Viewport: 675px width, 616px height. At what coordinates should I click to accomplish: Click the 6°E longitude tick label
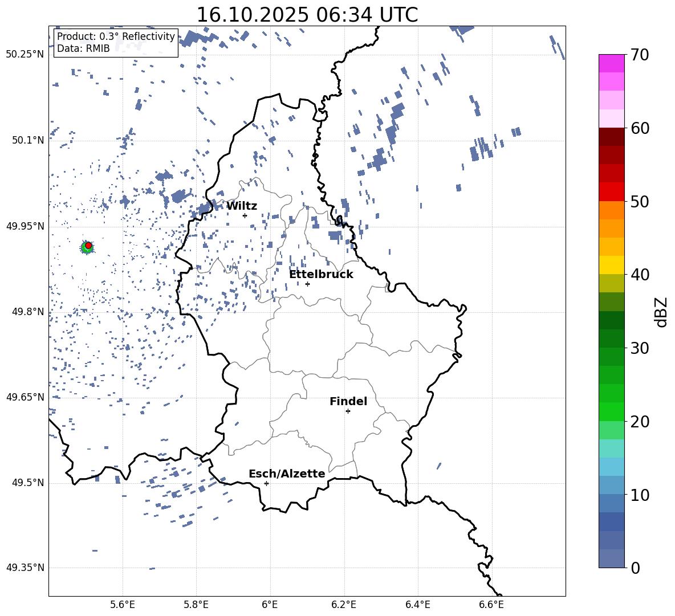tap(270, 605)
